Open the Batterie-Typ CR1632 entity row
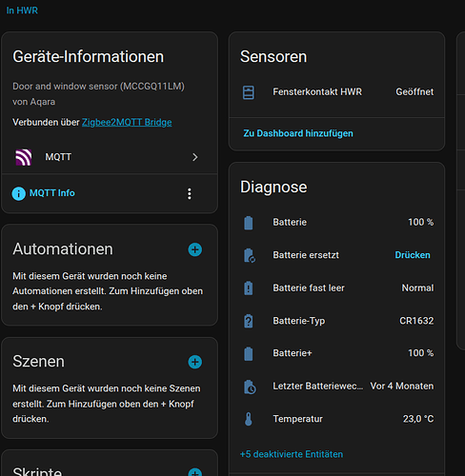The image size is (465, 476). tap(336, 321)
